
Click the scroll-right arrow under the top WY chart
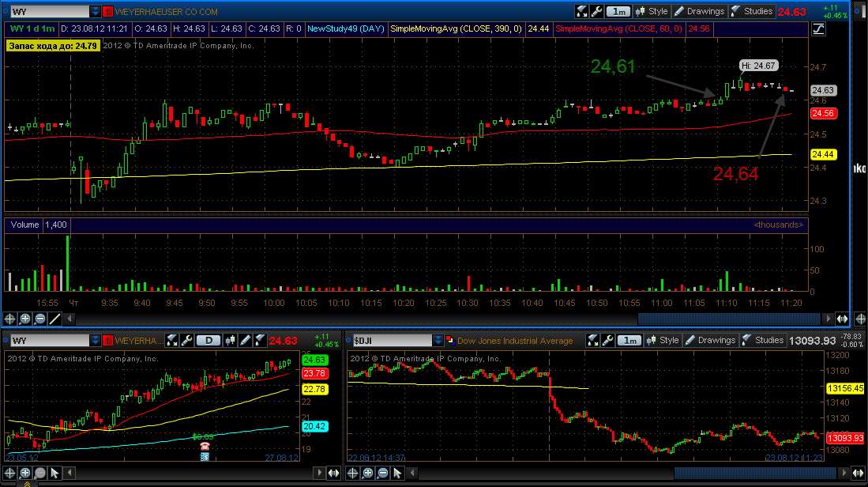(x=829, y=319)
